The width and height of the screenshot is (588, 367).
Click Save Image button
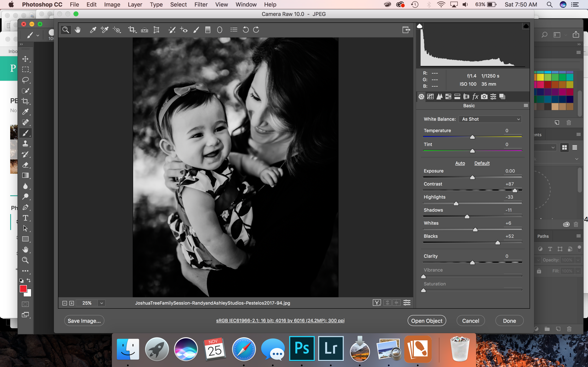point(84,321)
